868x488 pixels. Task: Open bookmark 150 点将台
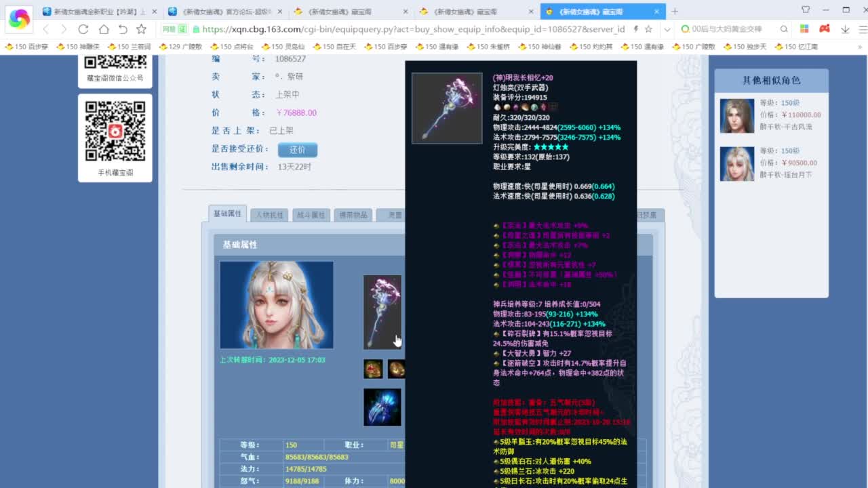(231, 47)
